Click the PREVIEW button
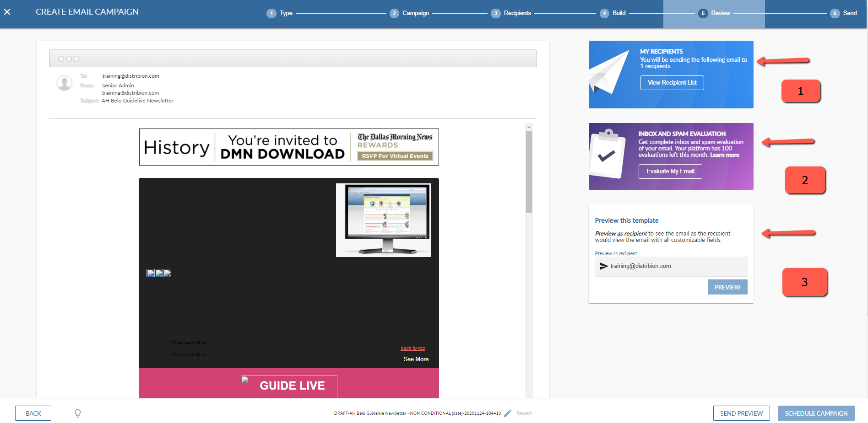 point(727,287)
